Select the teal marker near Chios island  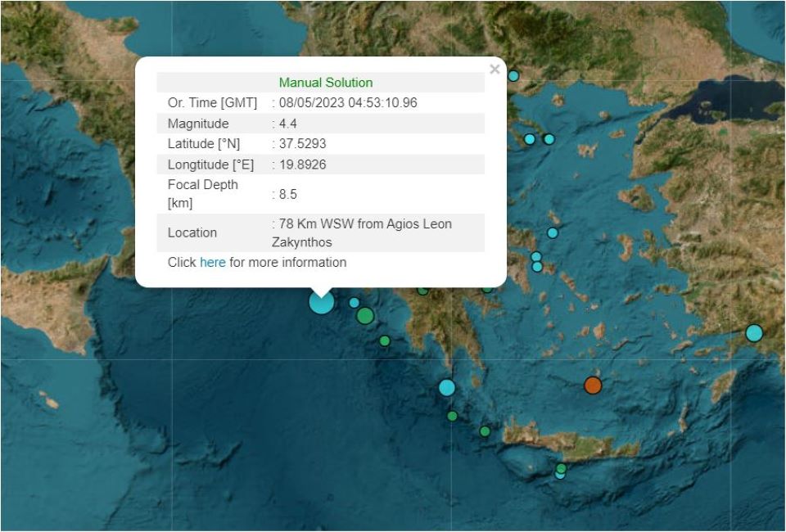click(x=553, y=232)
